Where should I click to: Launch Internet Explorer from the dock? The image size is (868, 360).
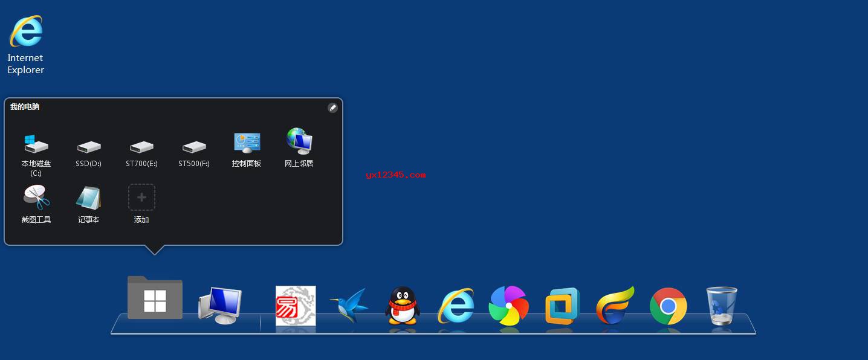pyautogui.click(x=456, y=306)
